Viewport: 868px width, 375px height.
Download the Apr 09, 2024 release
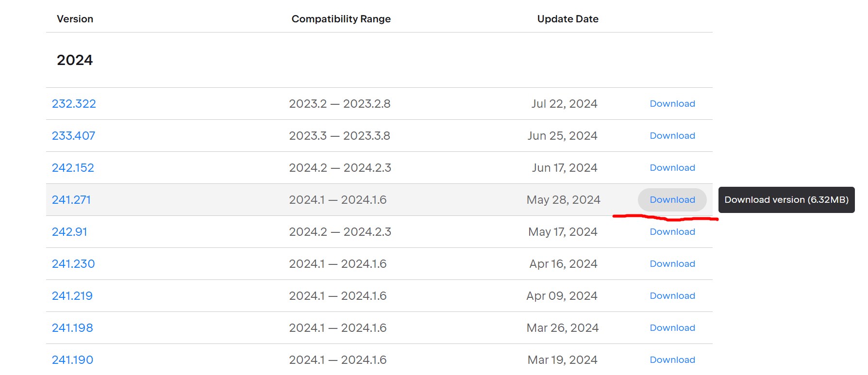(x=672, y=296)
